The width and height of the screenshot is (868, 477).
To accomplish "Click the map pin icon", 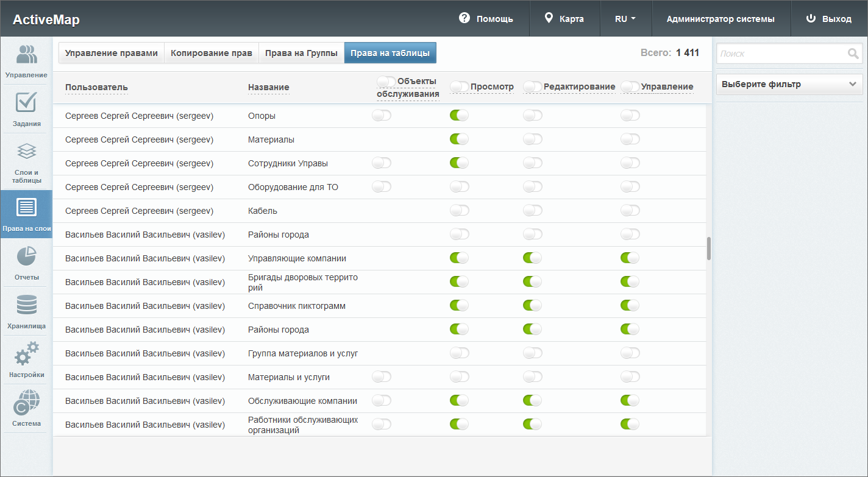I will click(549, 18).
